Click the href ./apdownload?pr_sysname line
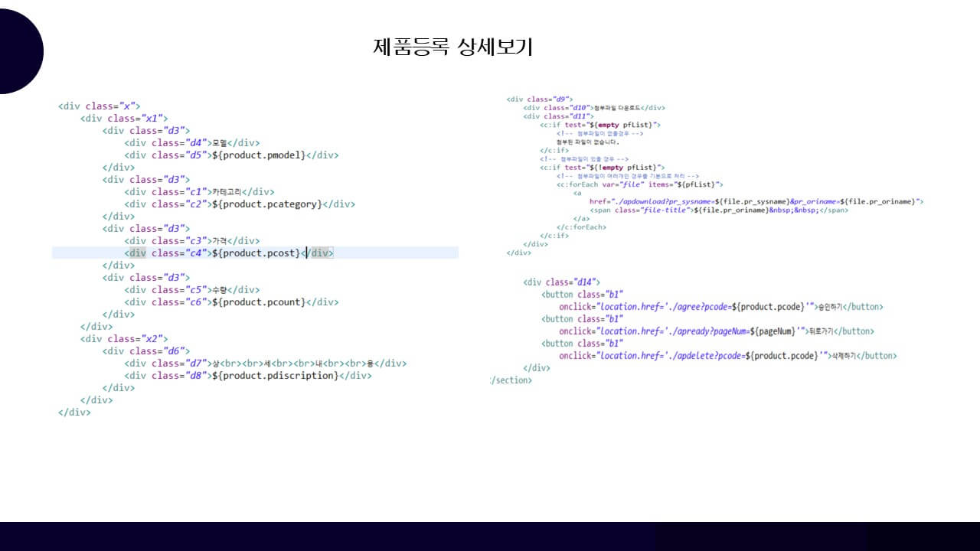Screen dimensions: 980x551 click(756, 201)
